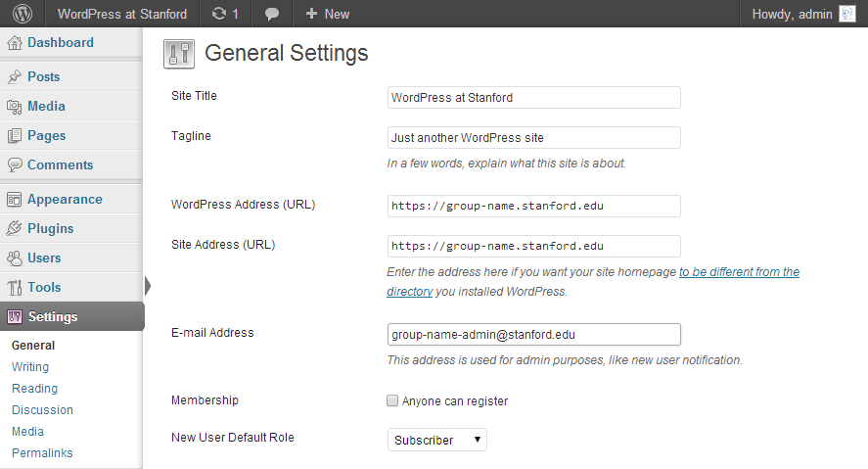Click the Settings sidebar icon
Screen dimensions: 868x469
(x=15, y=316)
